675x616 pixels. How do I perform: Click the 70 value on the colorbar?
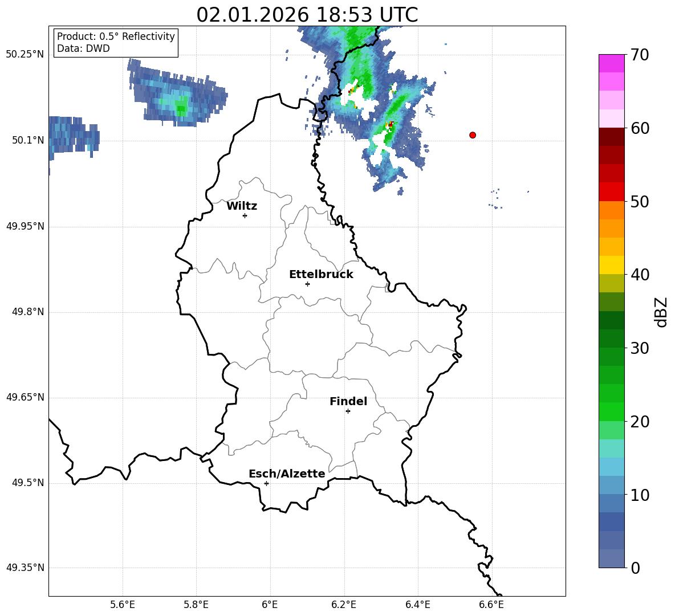[639, 55]
